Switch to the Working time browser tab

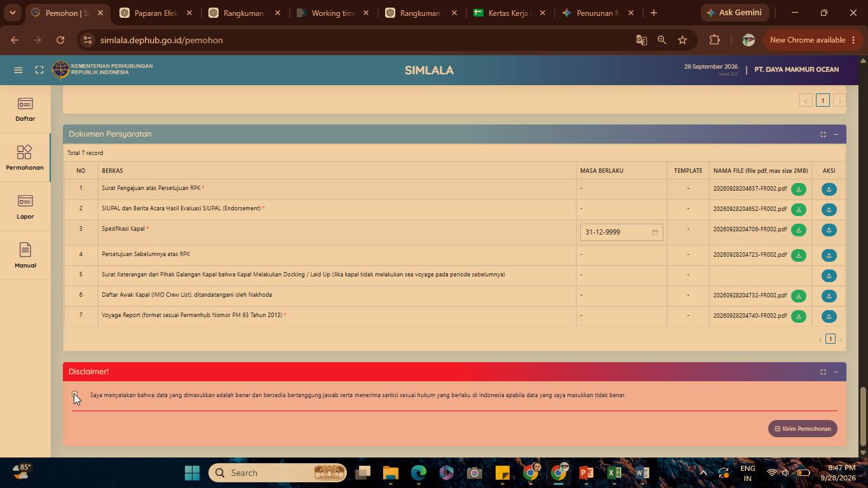[332, 13]
